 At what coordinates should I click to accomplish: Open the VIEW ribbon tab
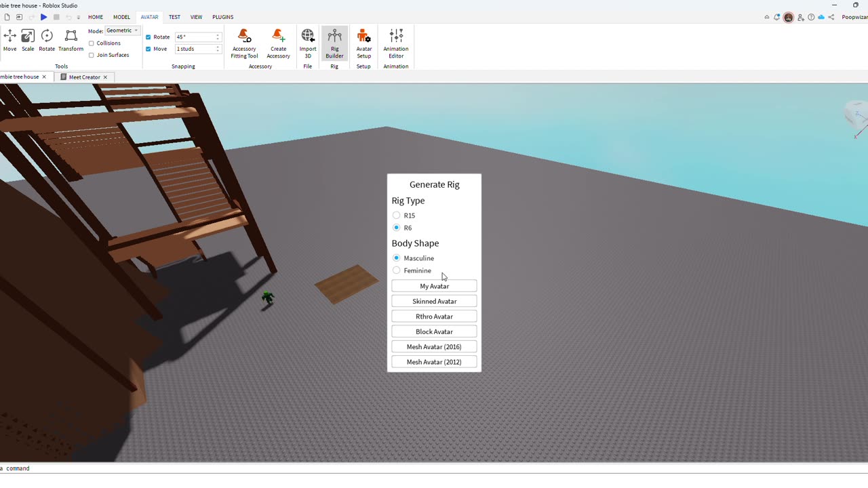(x=196, y=17)
